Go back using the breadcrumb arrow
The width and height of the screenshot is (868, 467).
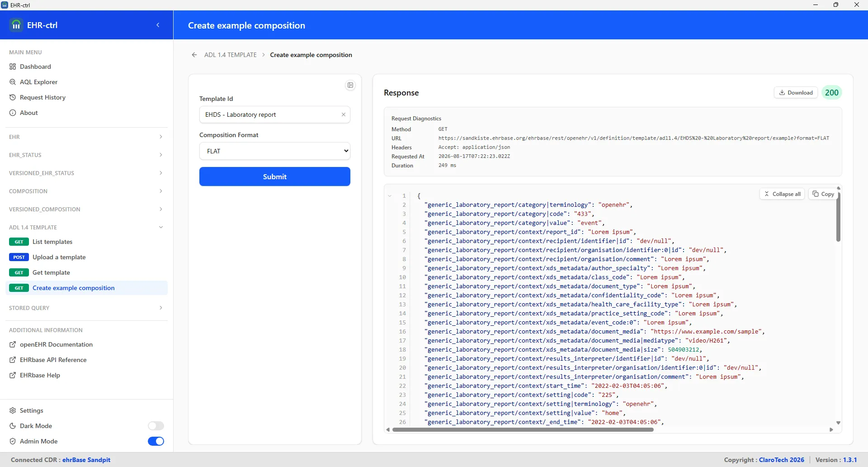pyautogui.click(x=194, y=55)
